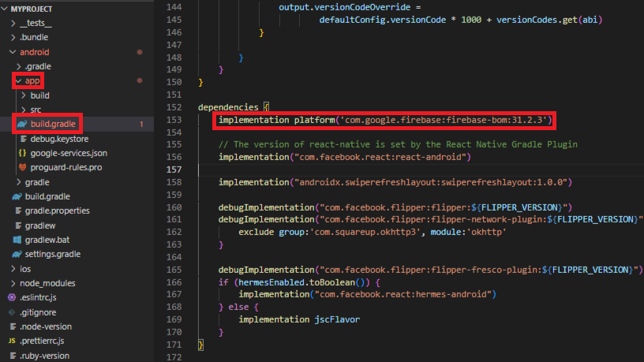Open .prettierrc.js file
The image size is (644, 362).
(42, 341)
